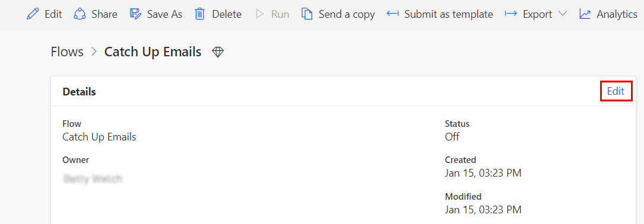Click the Run play triangle icon
The width and height of the screenshot is (644, 224).
[x=259, y=14]
